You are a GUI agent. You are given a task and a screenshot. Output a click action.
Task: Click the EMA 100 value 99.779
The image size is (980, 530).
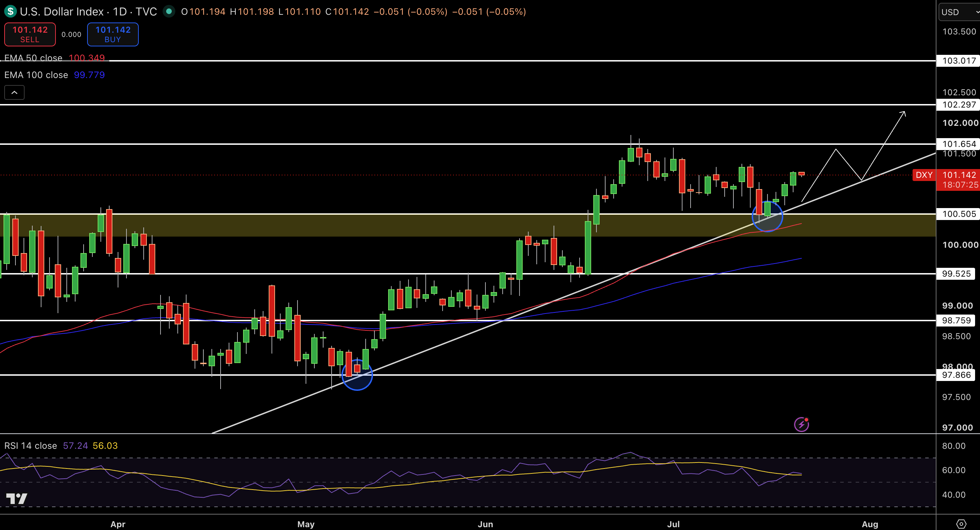coord(90,75)
